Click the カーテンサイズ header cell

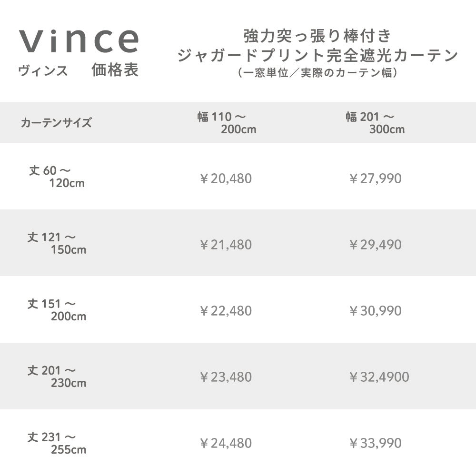click(x=56, y=123)
